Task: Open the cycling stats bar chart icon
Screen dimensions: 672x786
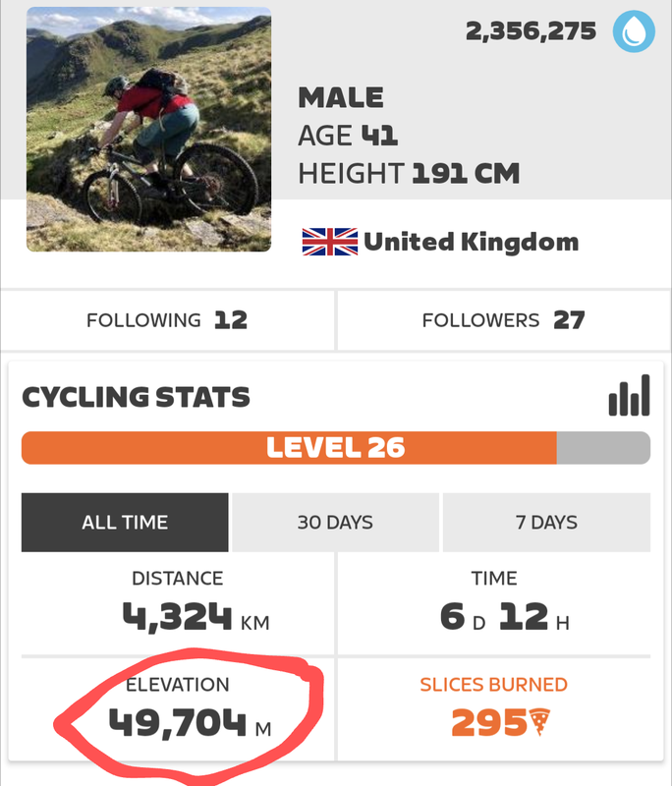Action: click(630, 396)
